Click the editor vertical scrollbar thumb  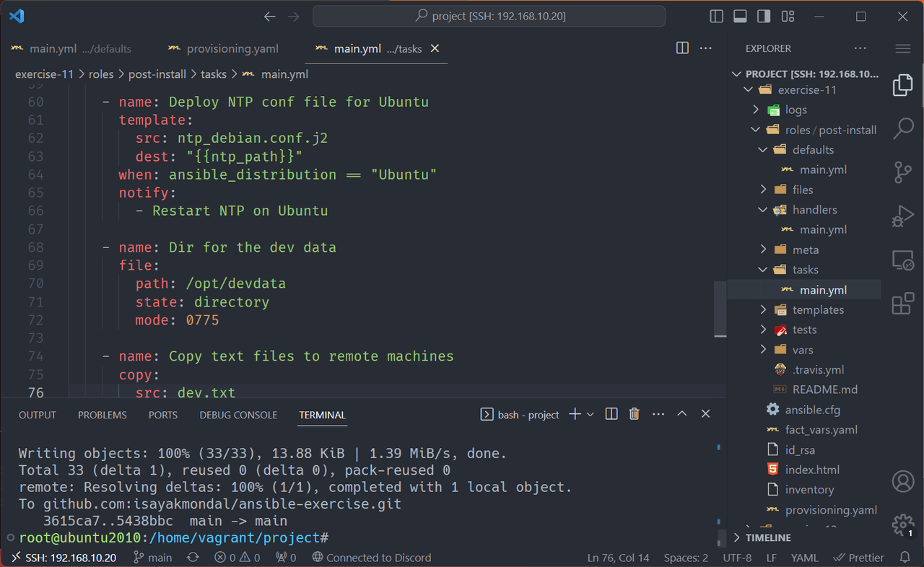tap(720, 309)
